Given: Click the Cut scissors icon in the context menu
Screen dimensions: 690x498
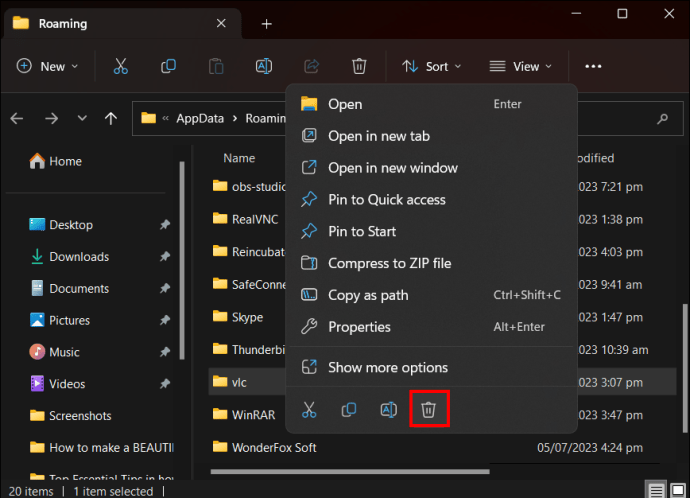Looking at the screenshot, I should click(x=309, y=410).
